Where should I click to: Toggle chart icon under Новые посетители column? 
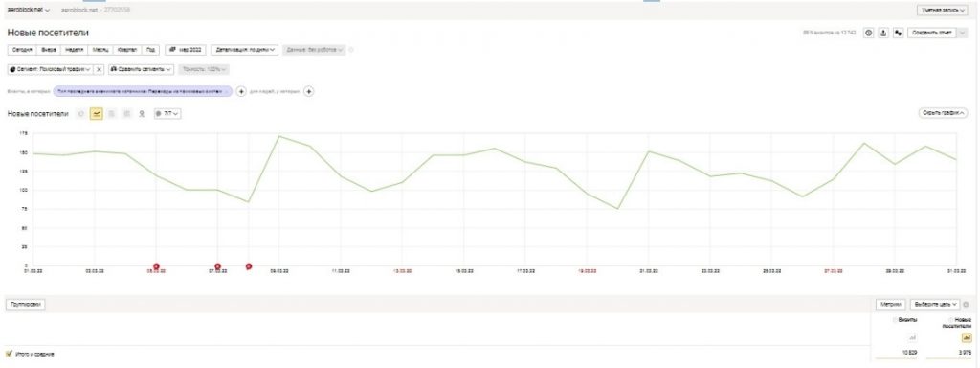coord(967,337)
